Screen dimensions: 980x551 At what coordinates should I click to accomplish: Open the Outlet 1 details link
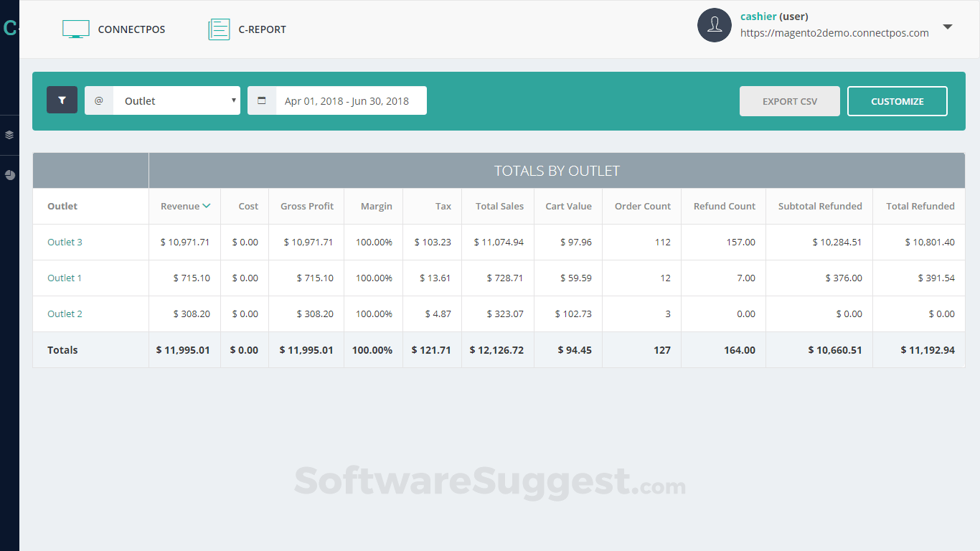[65, 278]
